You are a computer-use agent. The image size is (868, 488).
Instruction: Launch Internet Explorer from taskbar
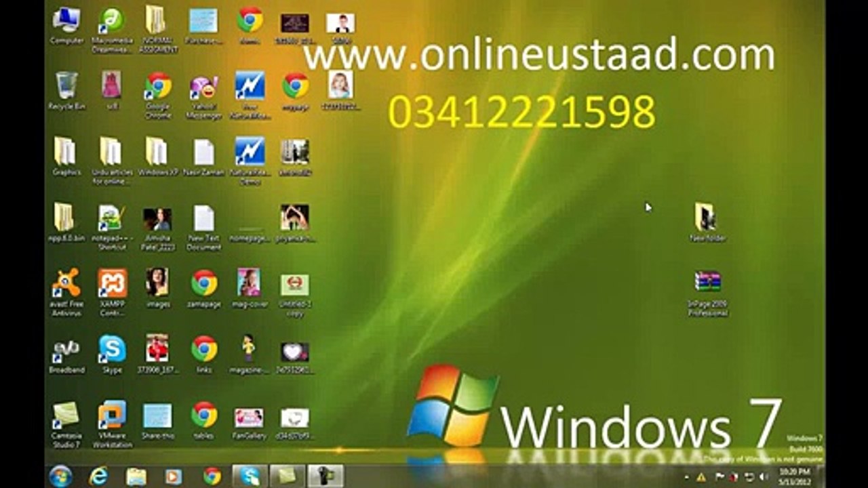click(x=98, y=476)
